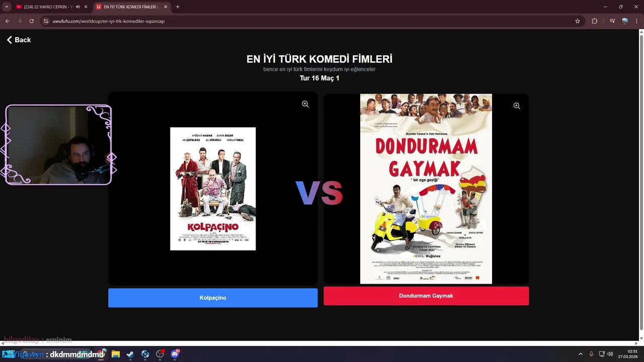Select the EN İYİ TÜRK KOMEDİ FİMLERİ tab

pos(131,7)
